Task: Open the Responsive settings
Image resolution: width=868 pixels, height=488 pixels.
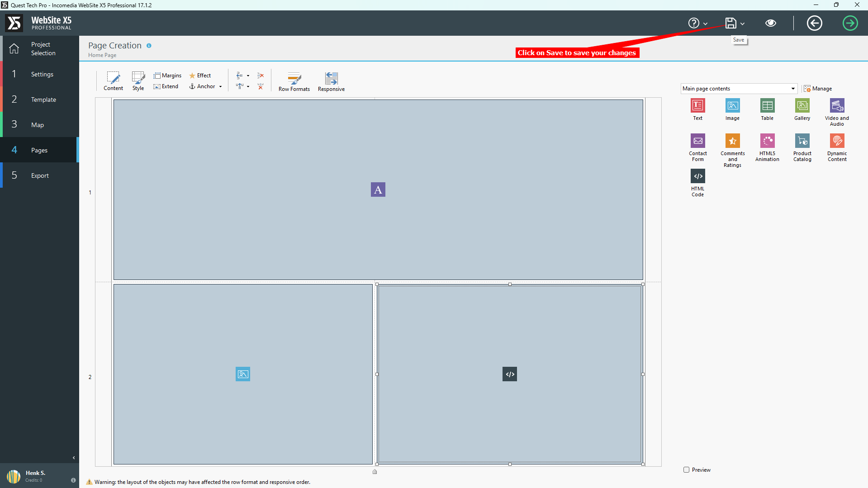Action: tap(331, 81)
